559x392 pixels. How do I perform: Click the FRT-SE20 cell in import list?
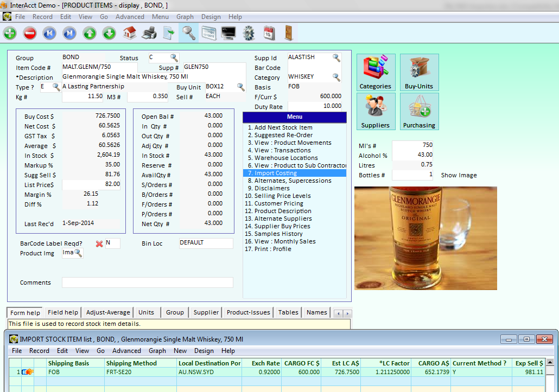(141, 372)
